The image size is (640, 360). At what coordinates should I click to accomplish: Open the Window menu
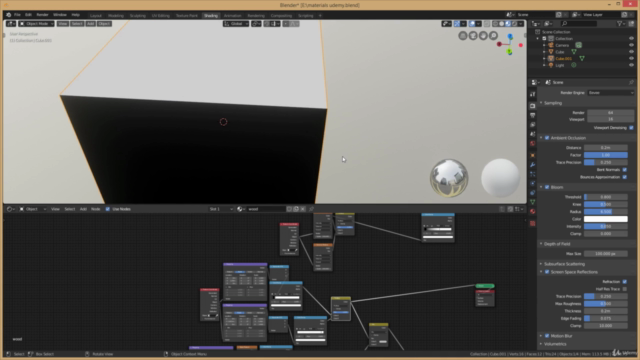pos(60,15)
